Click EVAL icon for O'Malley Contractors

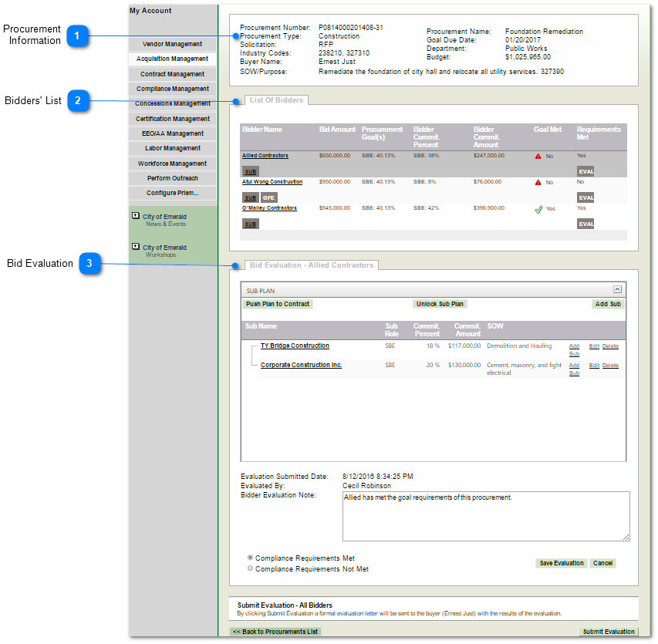(585, 224)
